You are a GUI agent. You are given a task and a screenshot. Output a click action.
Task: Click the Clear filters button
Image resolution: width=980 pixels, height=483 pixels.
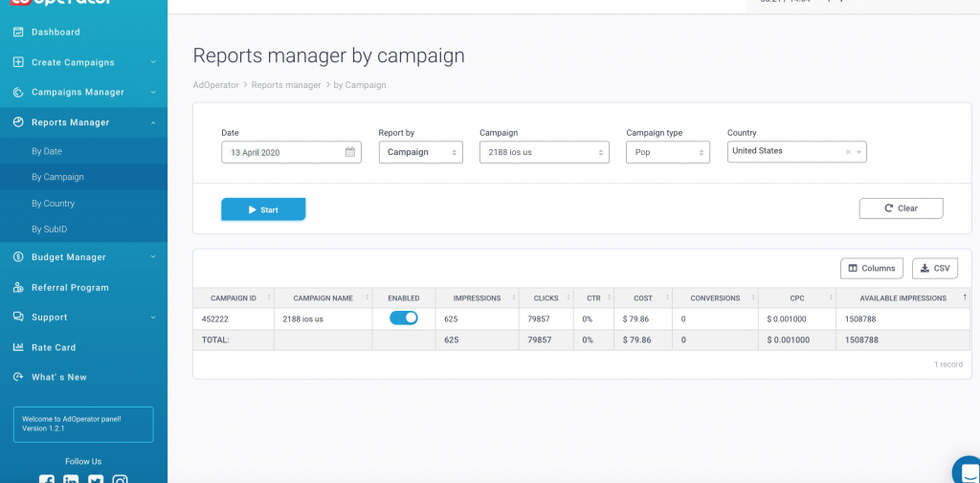click(x=901, y=209)
